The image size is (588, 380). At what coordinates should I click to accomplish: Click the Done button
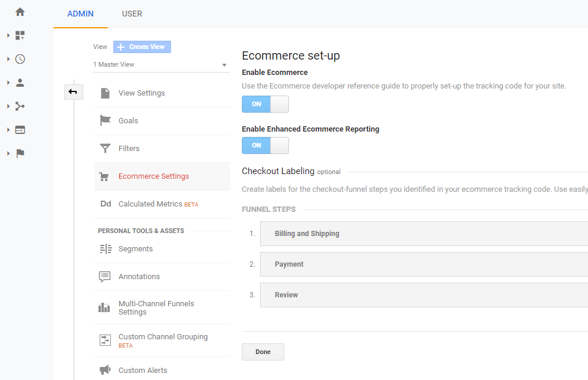point(263,352)
